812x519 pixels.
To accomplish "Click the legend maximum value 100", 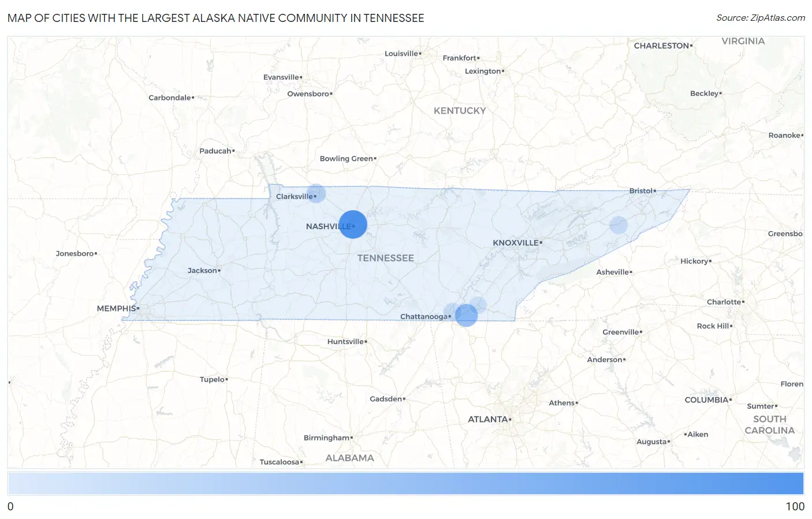I will 795,506.
